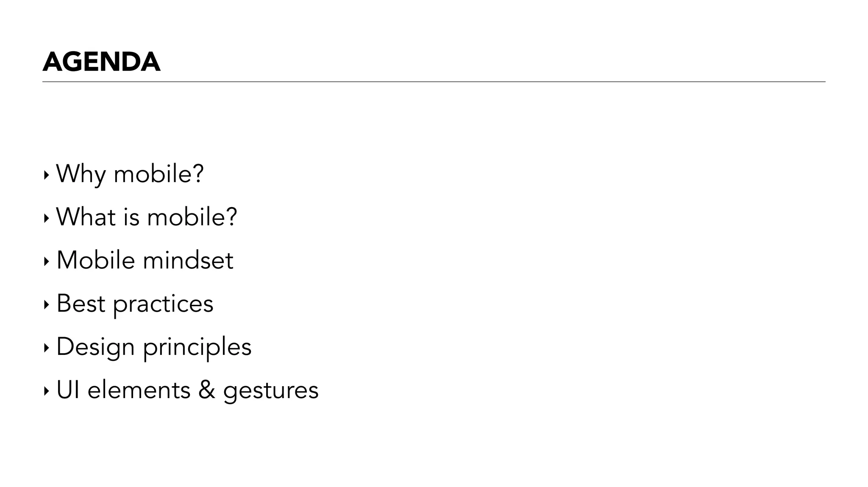Click the word "elements" in the last bullet
The height and width of the screenshot is (487, 868).
pos(139,390)
